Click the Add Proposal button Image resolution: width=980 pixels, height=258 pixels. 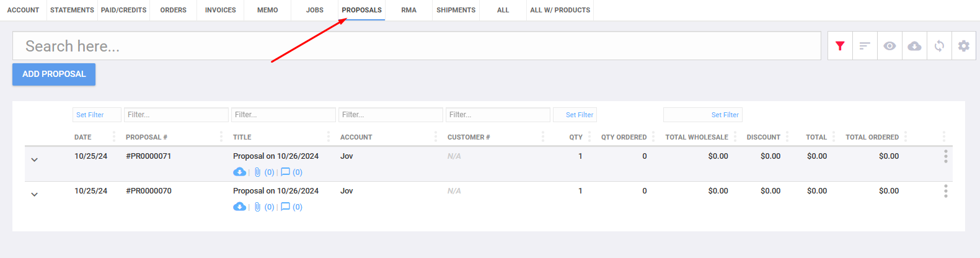54,74
